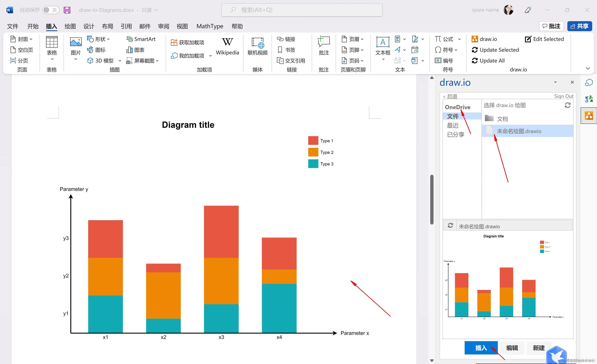
Task: Select 未命名绘图.drawio file in list
Action: pos(519,131)
